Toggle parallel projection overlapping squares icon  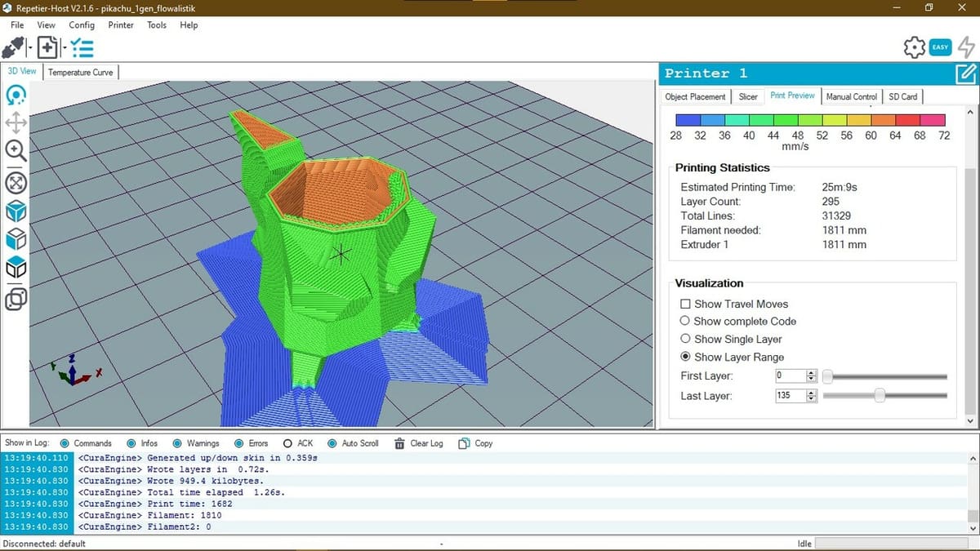[16, 300]
